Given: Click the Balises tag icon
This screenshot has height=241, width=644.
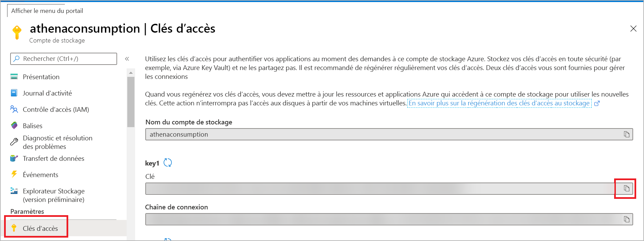Looking at the screenshot, I should pyautogui.click(x=14, y=125).
